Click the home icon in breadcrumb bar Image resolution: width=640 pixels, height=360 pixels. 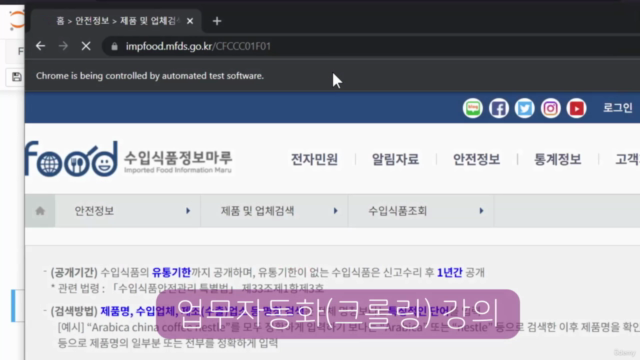coord(40,211)
